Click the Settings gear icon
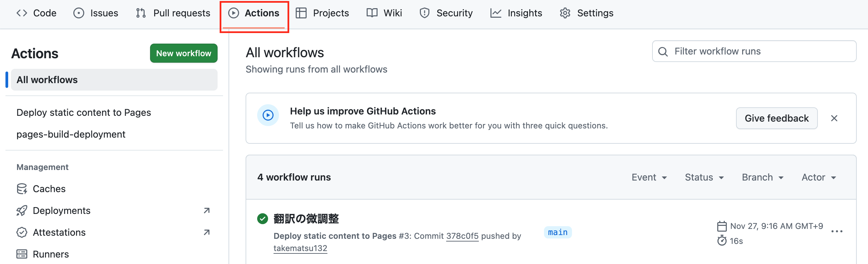The width and height of the screenshot is (868, 264). tap(564, 13)
